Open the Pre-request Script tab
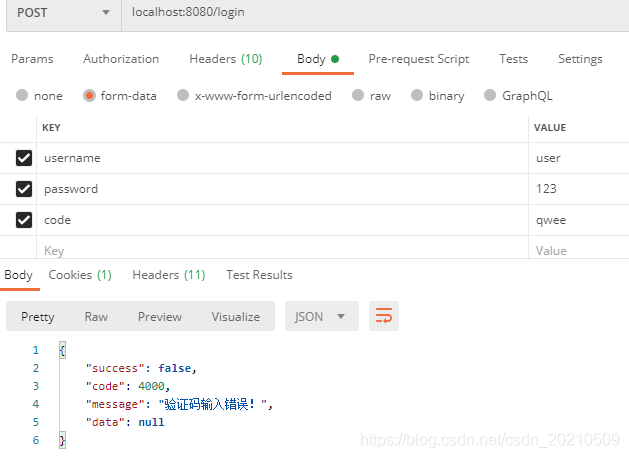The image size is (629, 458). click(419, 59)
